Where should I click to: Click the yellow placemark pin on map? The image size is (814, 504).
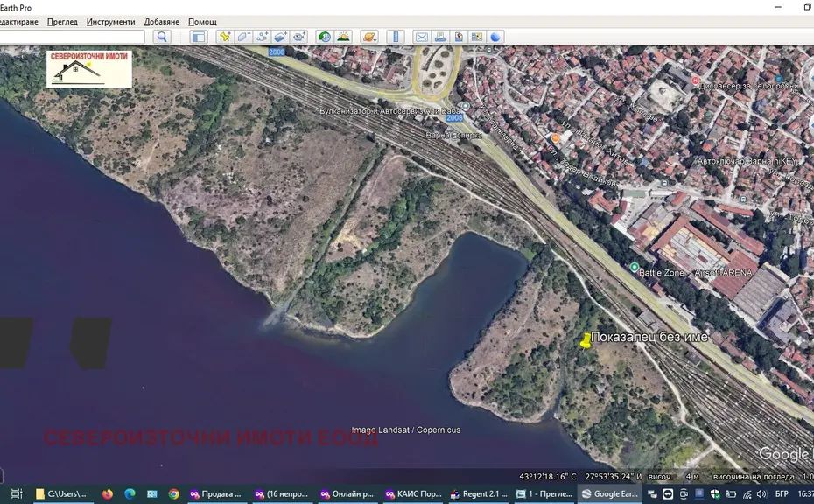(x=586, y=341)
